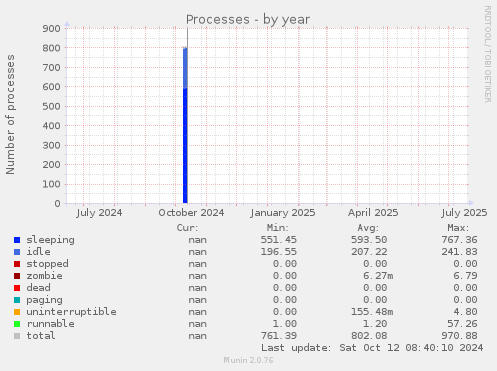The image size is (497, 371).
Task: Click the 100 y-axis tick label
Action: point(51,184)
